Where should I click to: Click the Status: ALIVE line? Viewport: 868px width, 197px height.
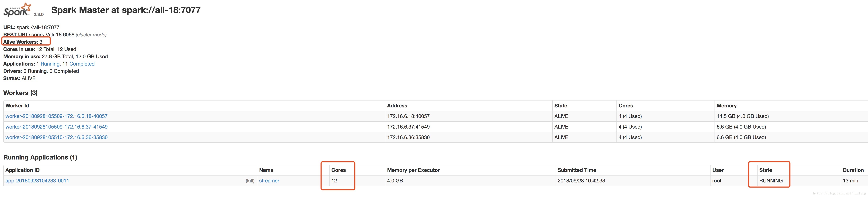[19, 78]
